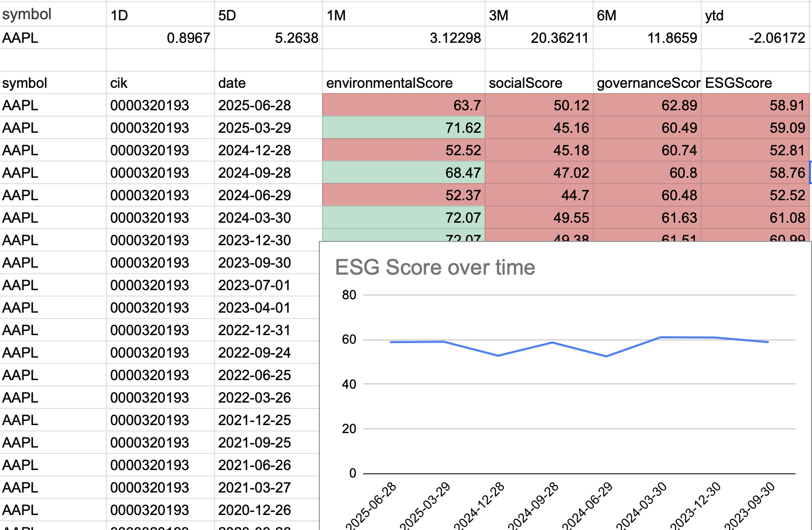Click ESG score cell 59.09
Viewport: 812px width, 530px height.
point(755,128)
